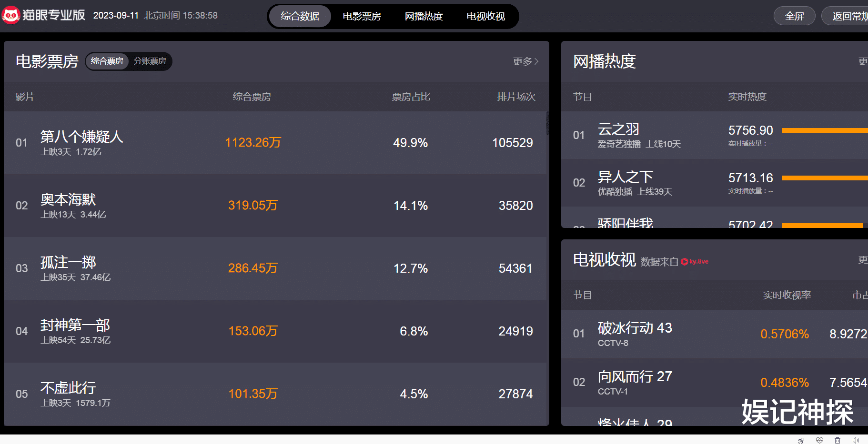Click the screenings count 105529
The image size is (868, 444).
pos(513,143)
